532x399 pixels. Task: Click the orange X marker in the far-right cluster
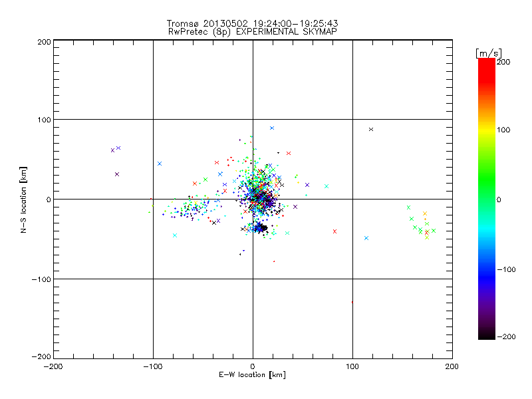click(x=425, y=213)
